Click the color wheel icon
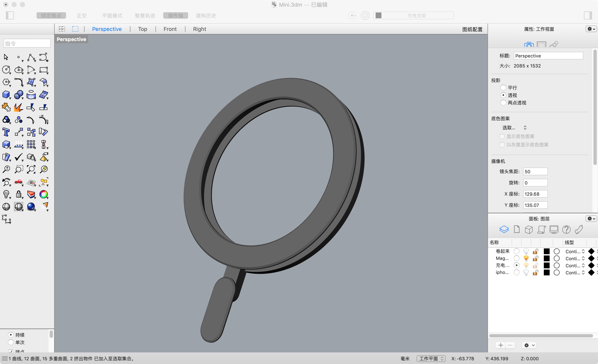Image resolution: width=598 pixels, height=364 pixels. click(44, 194)
